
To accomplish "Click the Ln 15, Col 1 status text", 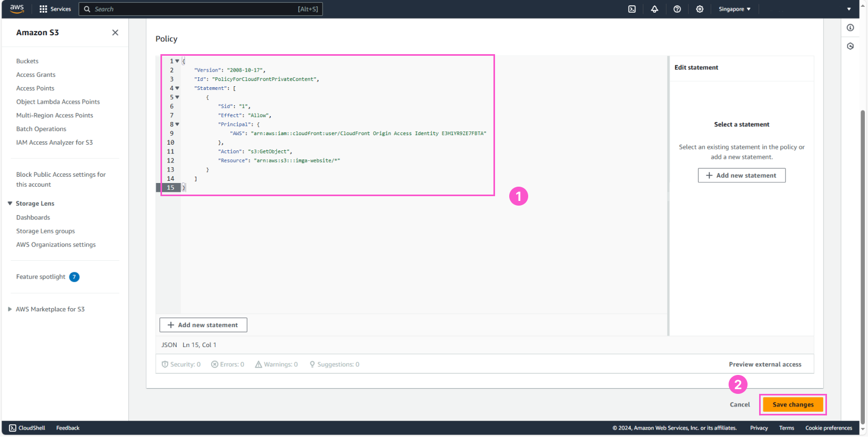I will [199, 345].
